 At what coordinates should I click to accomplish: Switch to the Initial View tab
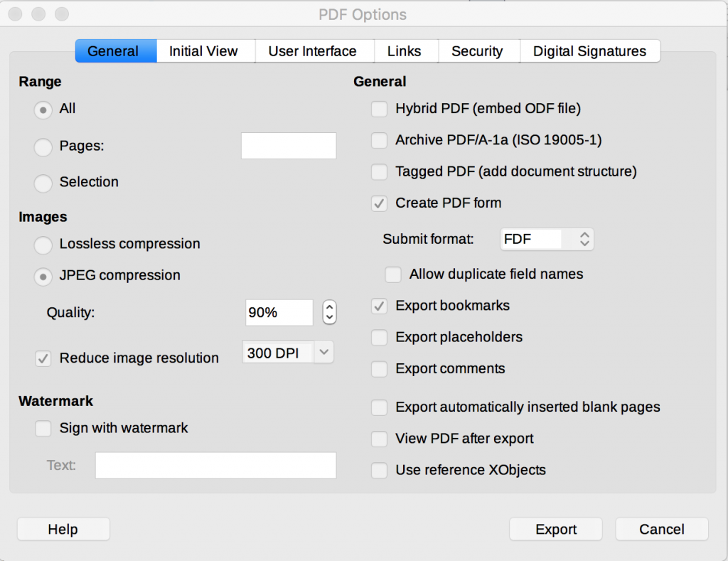tap(205, 50)
